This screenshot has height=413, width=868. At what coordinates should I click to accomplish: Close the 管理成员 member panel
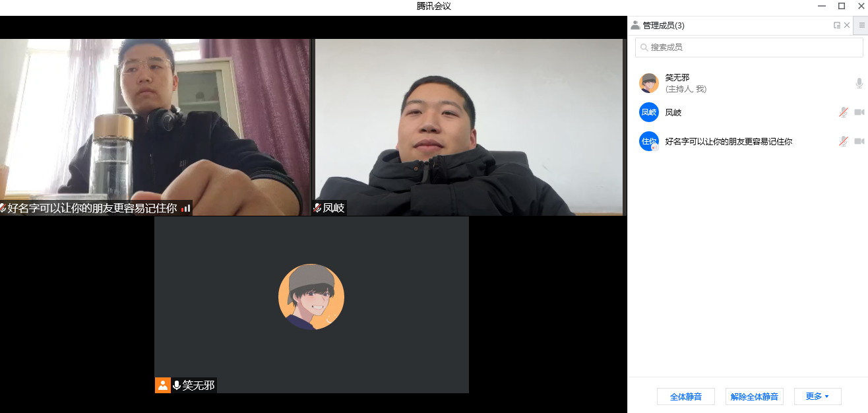847,25
